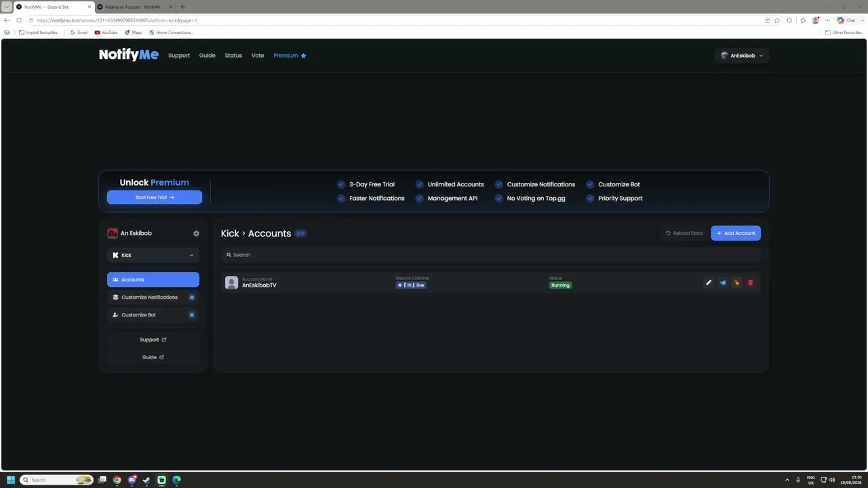This screenshot has height=488, width=868.
Task: Click the premium star beside Customize Bot
Action: tap(192, 315)
